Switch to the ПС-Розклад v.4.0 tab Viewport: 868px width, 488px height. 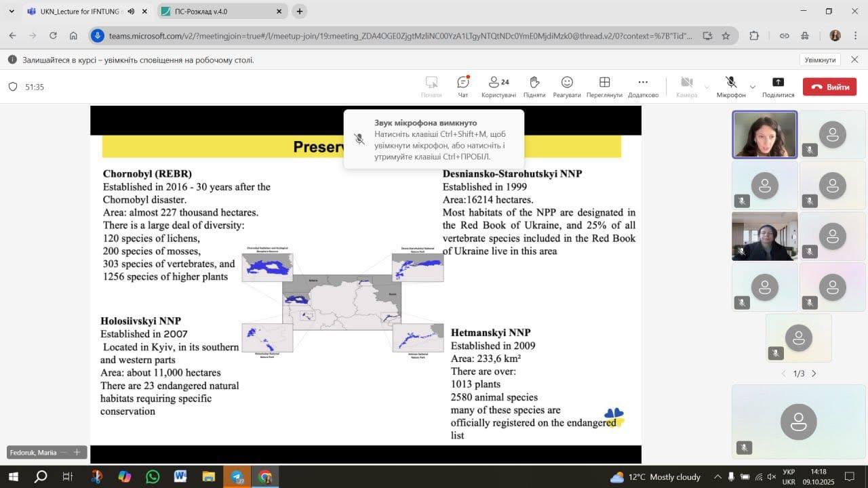coord(217,12)
